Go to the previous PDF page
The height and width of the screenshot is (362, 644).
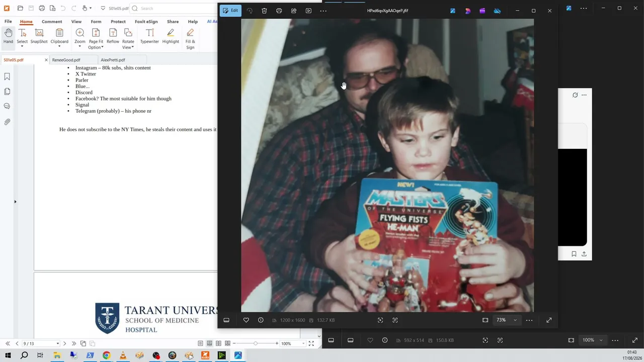click(x=17, y=343)
